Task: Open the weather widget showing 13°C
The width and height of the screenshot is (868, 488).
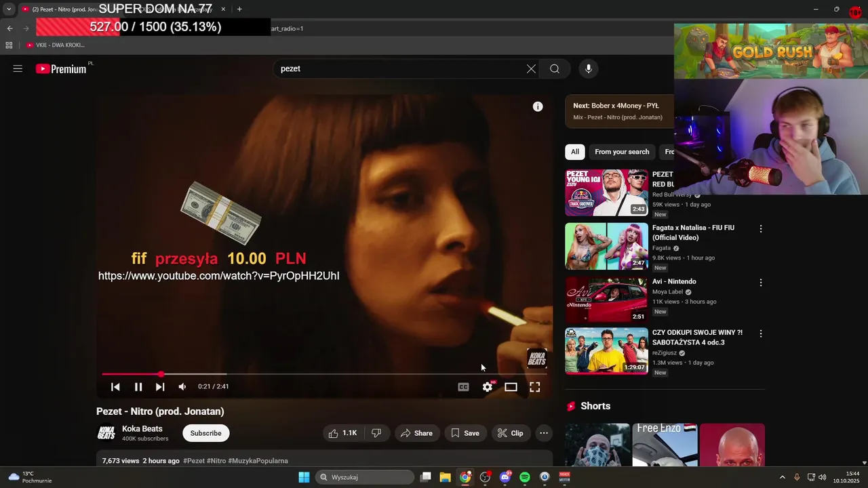Action: click(x=28, y=477)
